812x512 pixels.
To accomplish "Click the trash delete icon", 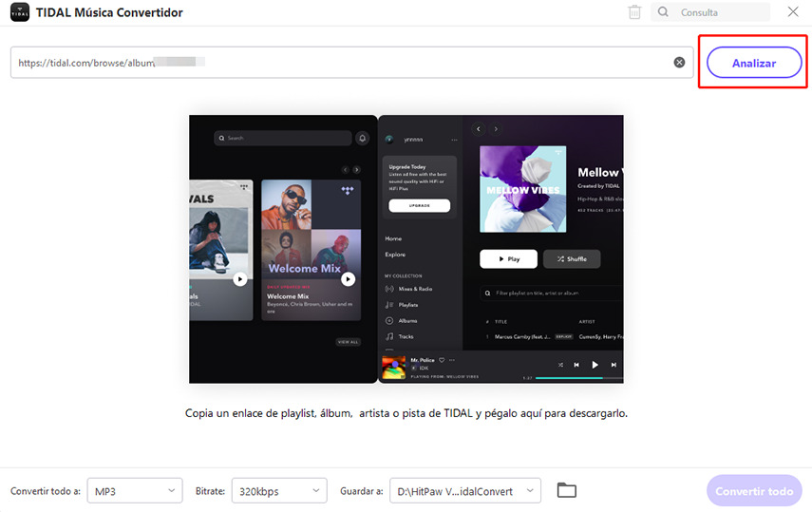I will click(634, 12).
